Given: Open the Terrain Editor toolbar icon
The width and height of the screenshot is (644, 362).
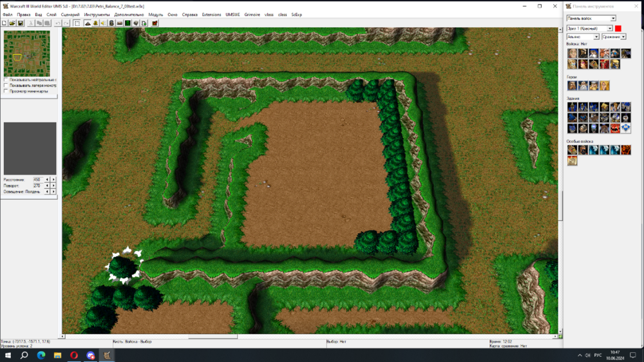Looking at the screenshot, I should 88,23.
